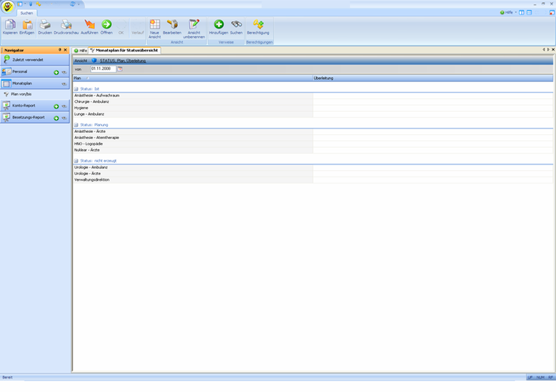556x392 pixels.
Task: Click the binoculars Suchen icon under Verweise
Action: [236, 24]
